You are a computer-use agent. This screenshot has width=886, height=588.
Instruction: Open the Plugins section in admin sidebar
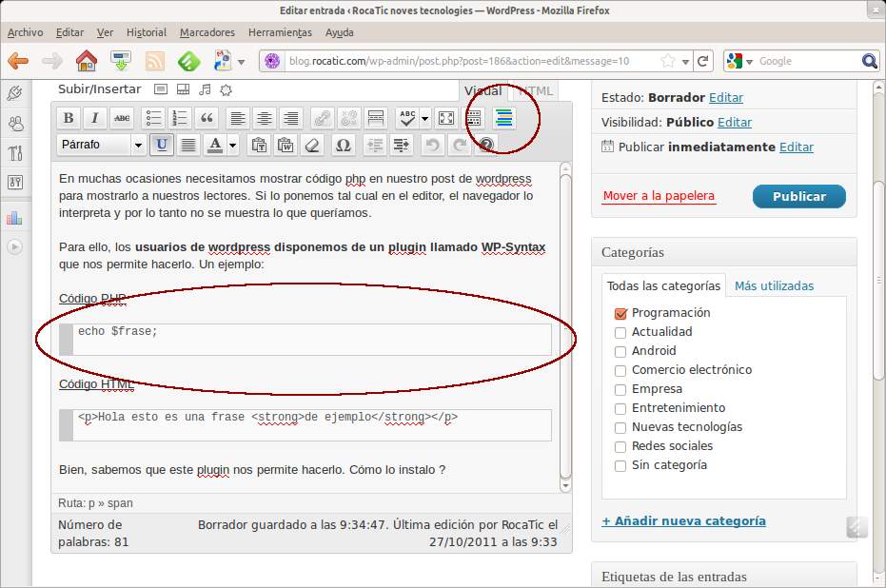(x=14, y=93)
